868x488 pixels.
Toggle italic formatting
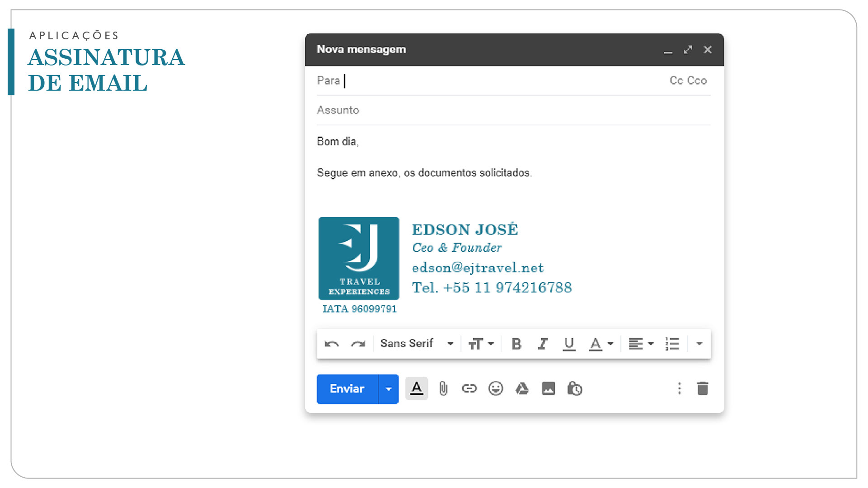(542, 344)
